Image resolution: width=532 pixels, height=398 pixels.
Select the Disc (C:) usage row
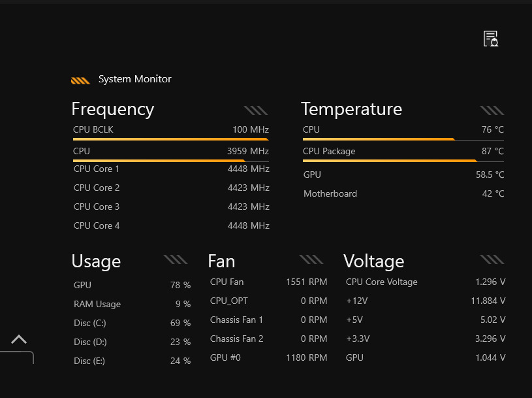[132, 323]
